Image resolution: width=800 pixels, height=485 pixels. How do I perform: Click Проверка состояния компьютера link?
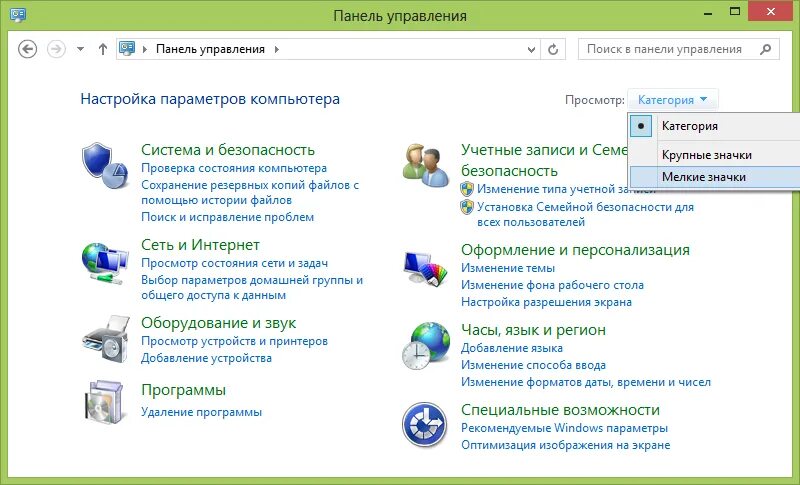[234, 168]
